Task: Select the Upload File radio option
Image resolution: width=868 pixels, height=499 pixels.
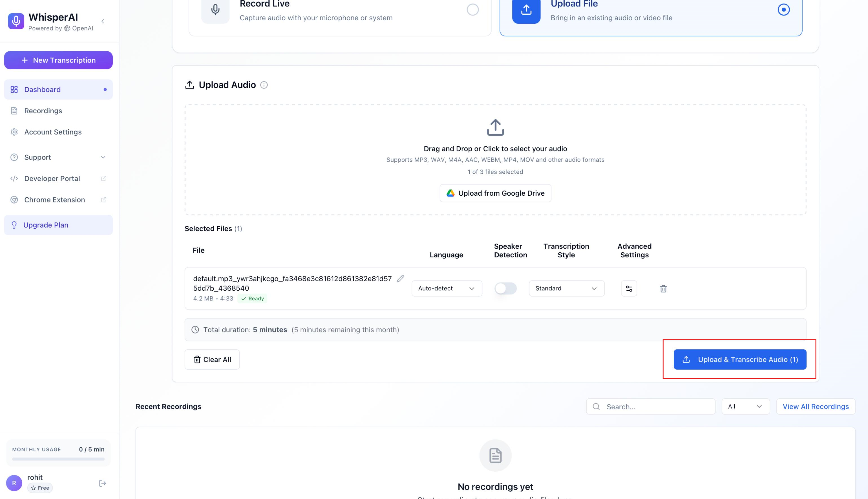Action: [783, 10]
